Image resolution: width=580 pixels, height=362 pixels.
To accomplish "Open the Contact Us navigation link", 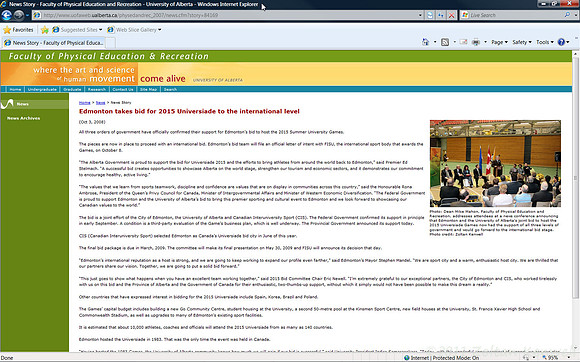I will [123, 89].
